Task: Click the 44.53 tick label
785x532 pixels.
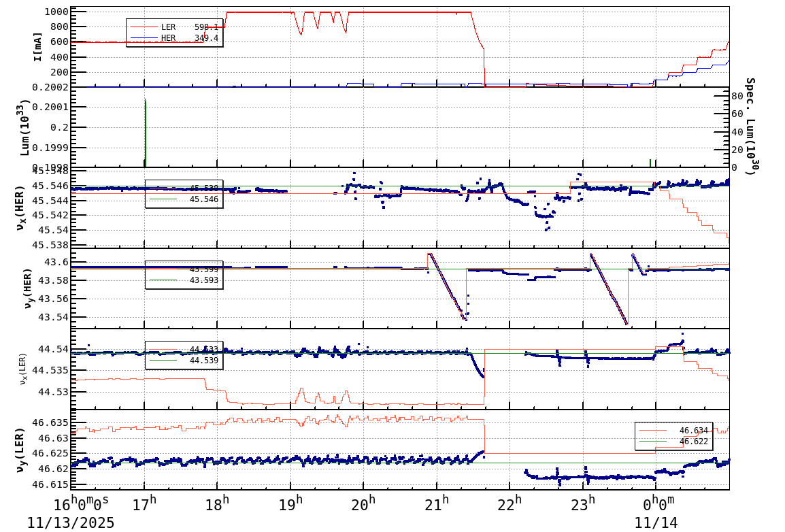Action: pos(54,391)
